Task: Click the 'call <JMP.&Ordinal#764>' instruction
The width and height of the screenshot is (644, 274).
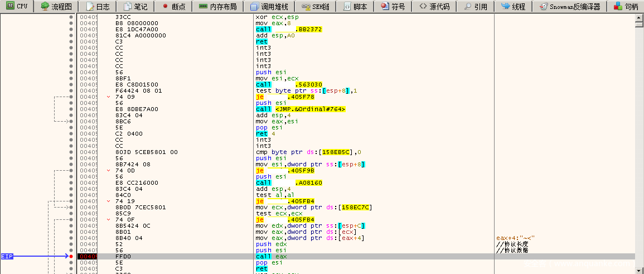Action: coord(301,109)
